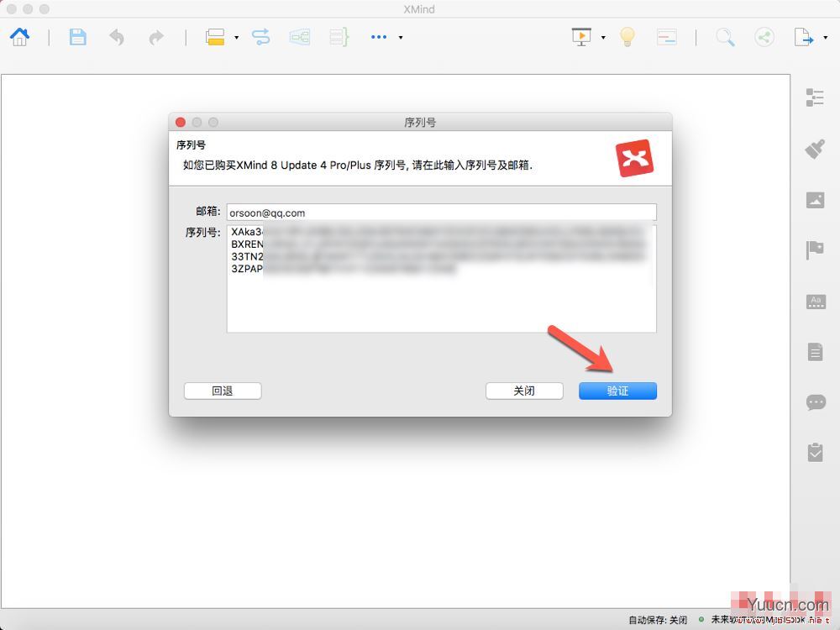Click the email field containing orsoon@qq.com
The height and width of the screenshot is (630, 840).
pos(442,213)
